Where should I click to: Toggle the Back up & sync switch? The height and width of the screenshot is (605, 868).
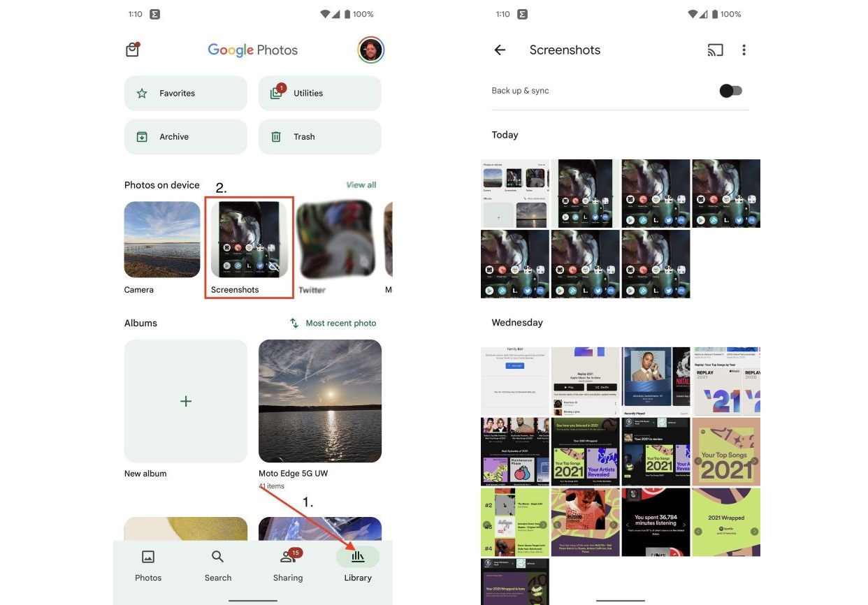(x=731, y=91)
